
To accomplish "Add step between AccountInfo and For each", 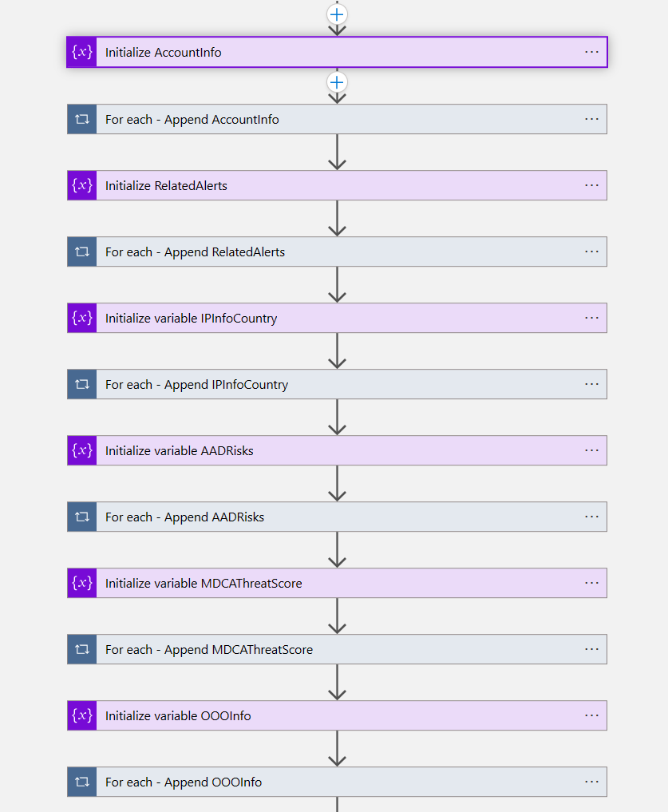I will tap(338, 82).
